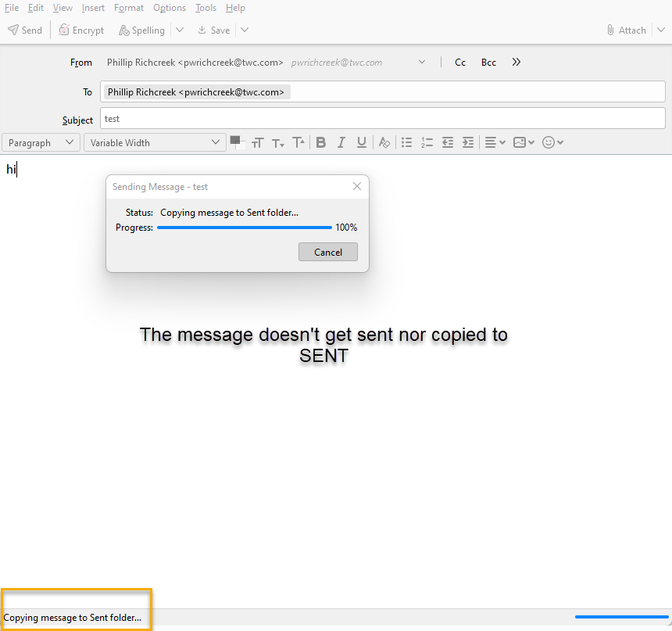The image size is (672, 631).
Task: Open the Paragraph style dropdown
Action: point(41,142)
